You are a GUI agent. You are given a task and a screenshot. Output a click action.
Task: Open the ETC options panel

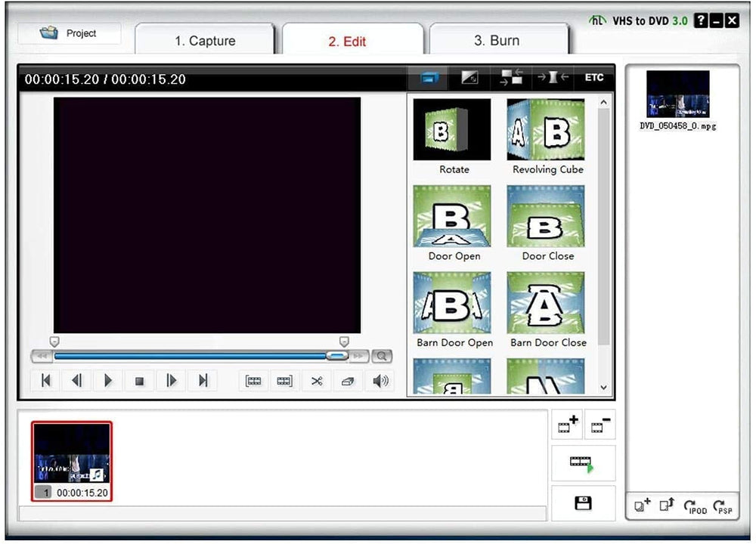point(594,76)
